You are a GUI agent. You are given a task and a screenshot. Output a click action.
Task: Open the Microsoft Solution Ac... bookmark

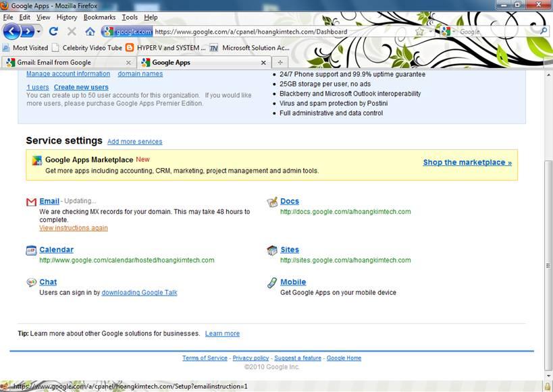click(x=250, y=48)
